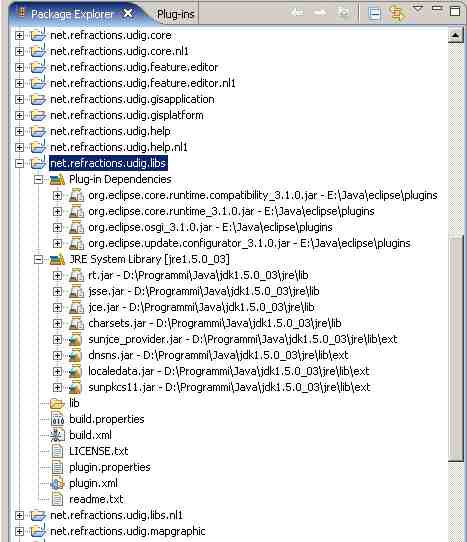
Task: Click jar icon of jce.jar
Action: [x=76, y=307]
